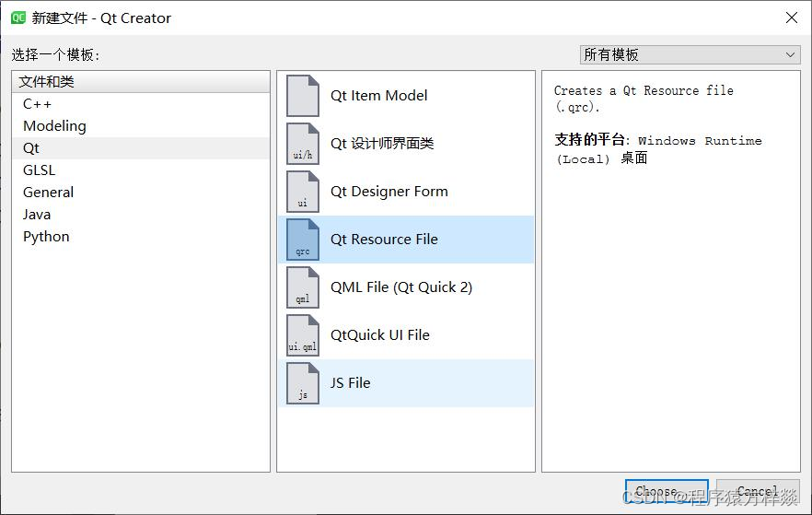Choose the JS File template
Viewport: 812px width, 515px height.
click(x=406, y=383)
